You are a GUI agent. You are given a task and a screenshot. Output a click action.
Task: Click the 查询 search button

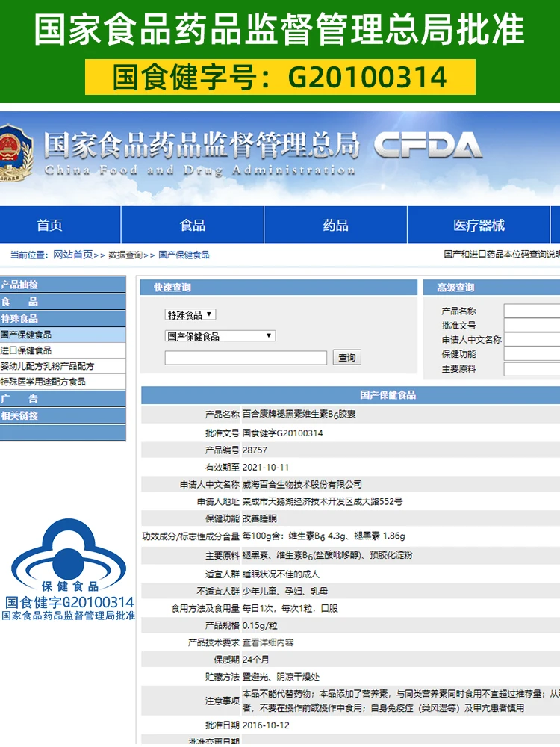346,357
